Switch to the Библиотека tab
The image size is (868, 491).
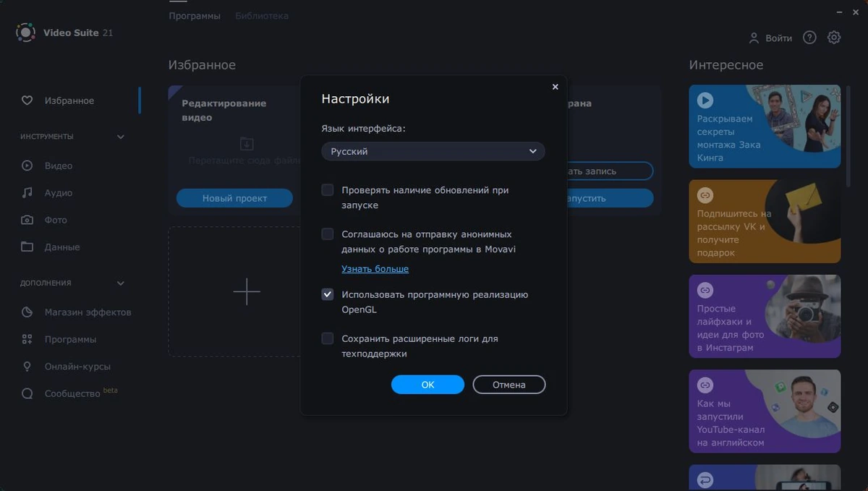(262, 15)
